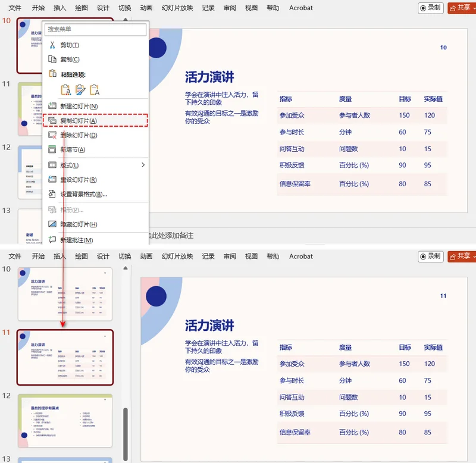
Task: Open the 视图 tab in bottom window
Action: pyautogui.click(x=251, y=256)
